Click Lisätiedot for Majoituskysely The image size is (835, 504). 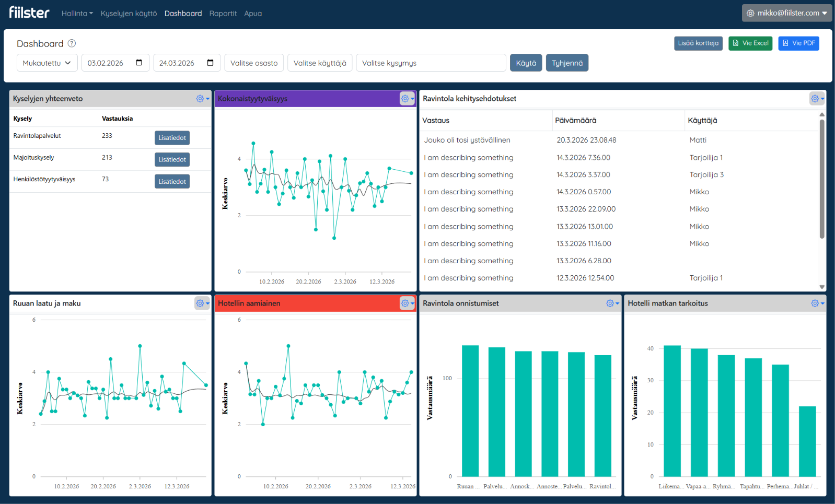172,160
